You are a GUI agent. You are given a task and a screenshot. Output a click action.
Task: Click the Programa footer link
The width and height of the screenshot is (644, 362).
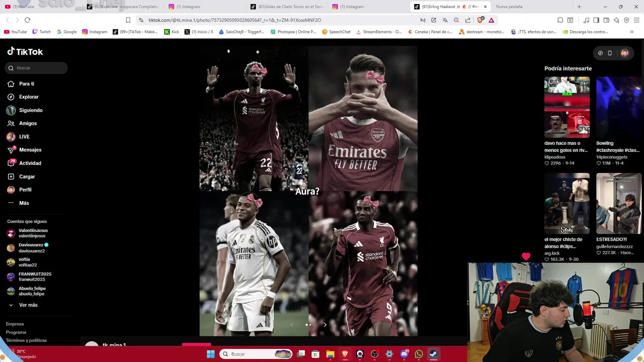coord(16,332)
